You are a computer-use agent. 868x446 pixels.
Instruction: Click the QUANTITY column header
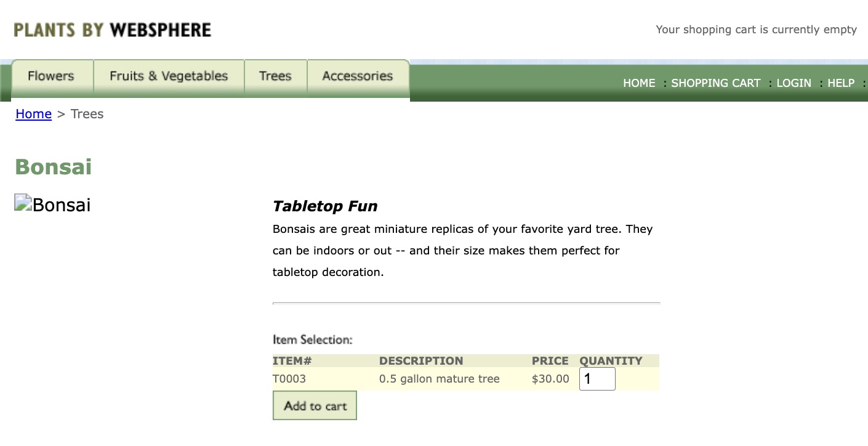pyautogui.click(x=611, y=361)
